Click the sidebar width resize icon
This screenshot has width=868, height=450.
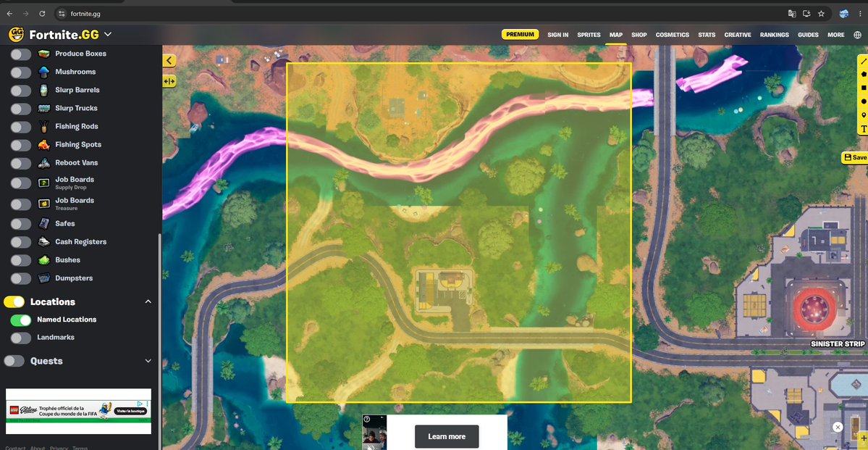169,81
